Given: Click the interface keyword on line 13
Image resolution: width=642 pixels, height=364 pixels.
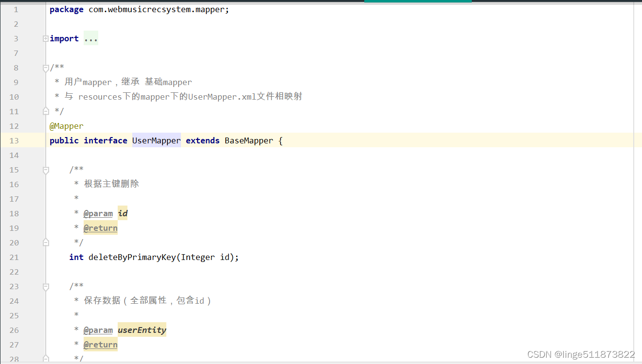Looking at the screenshot, I should click(x=106, y=140).
